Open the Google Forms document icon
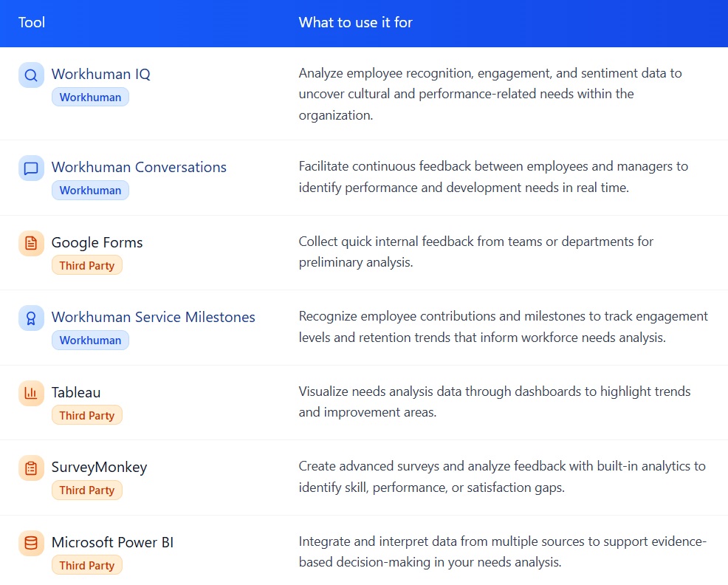Viewport: 728px width, 585px height. (31, 243)
